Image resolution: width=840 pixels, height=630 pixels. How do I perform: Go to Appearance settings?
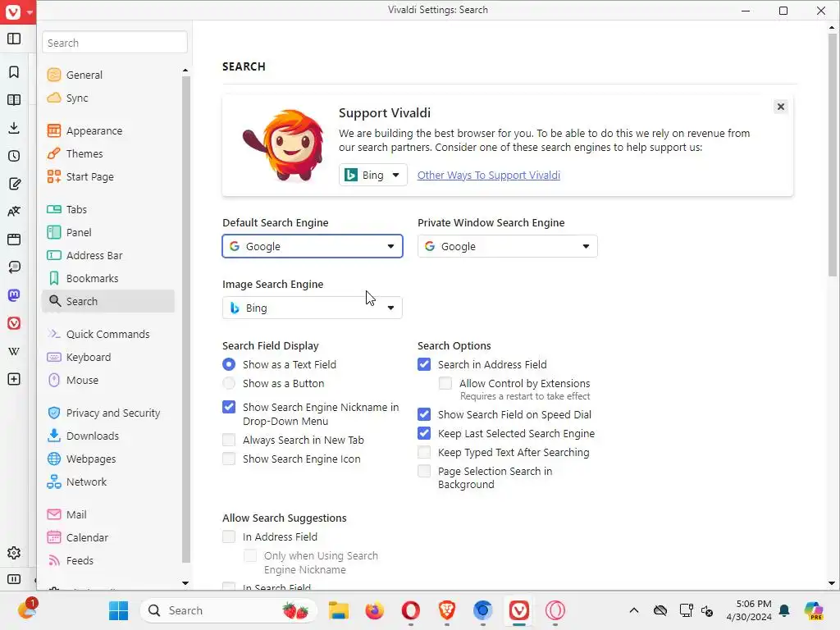coord(94,130)
